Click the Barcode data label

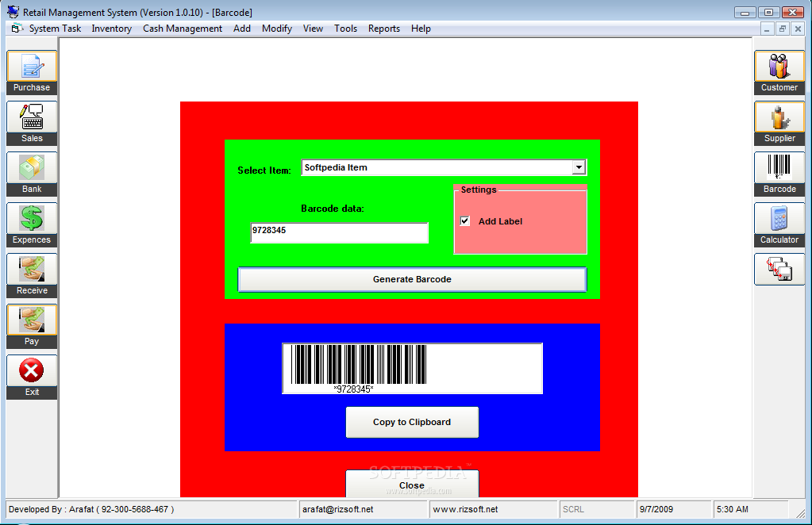pyautogui.click(x=333, y=209)
